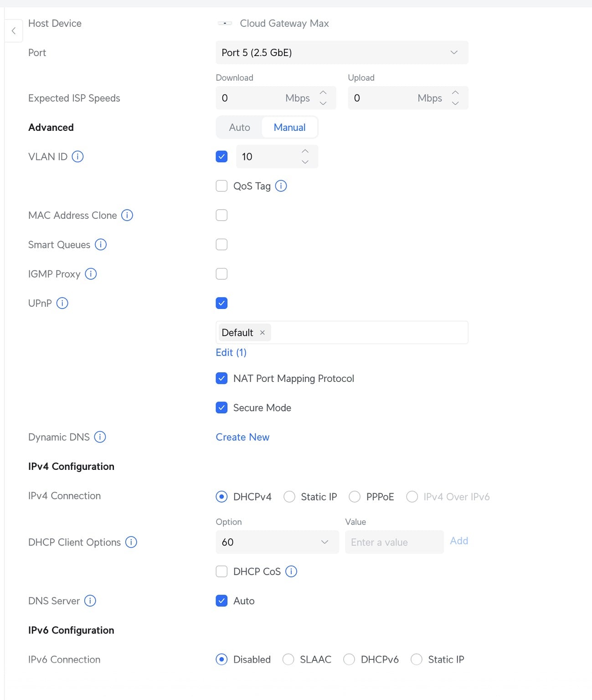Show MAC Address Clone info tooltip
The width and height of the screenshot is (592, 700).
(x=127, y=215)
